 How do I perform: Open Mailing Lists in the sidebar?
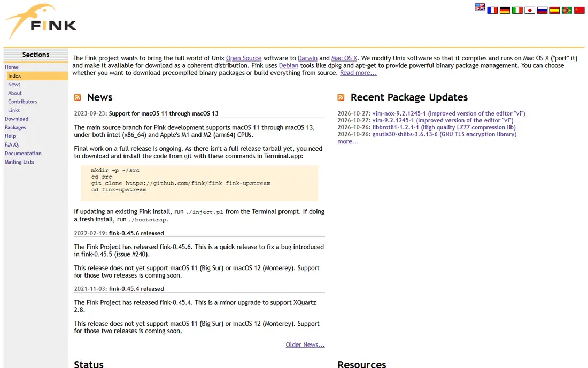click(19, 162)
